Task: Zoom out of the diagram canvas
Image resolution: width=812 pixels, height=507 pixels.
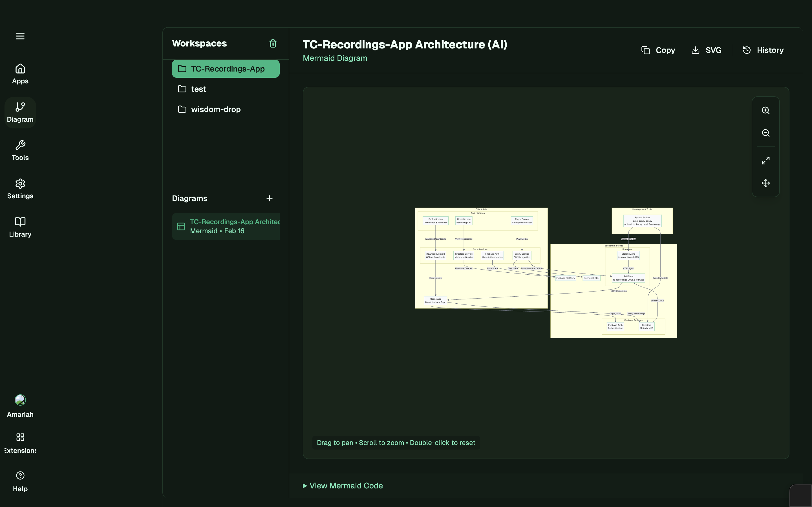Action: click(x=766, y=133)
